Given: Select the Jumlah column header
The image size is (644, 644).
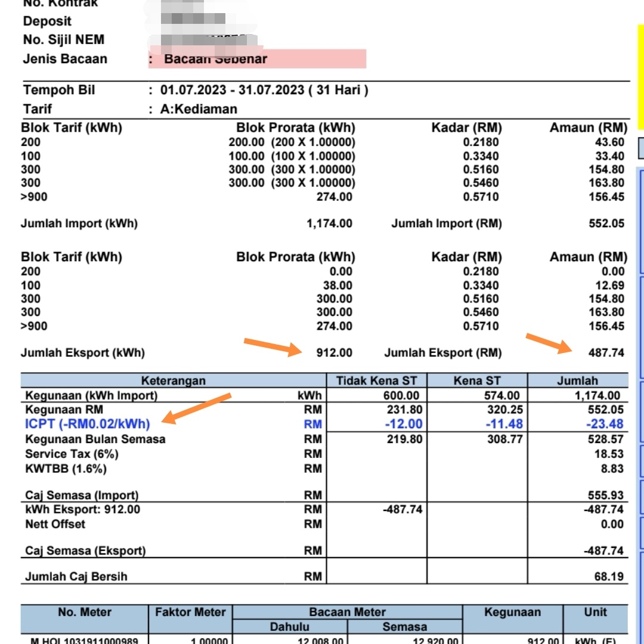Looking at the screenshot, I should click(x=578, y=380).
